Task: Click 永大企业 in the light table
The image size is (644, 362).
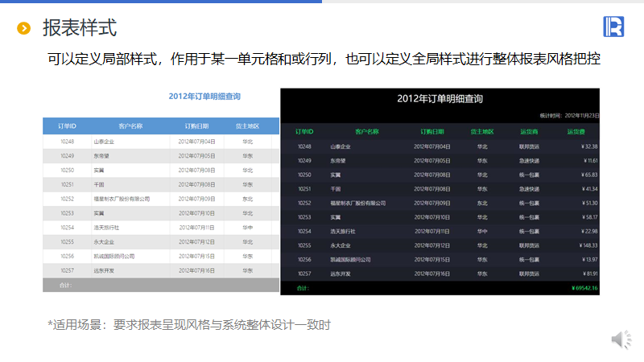Action: tap(104, 242)
